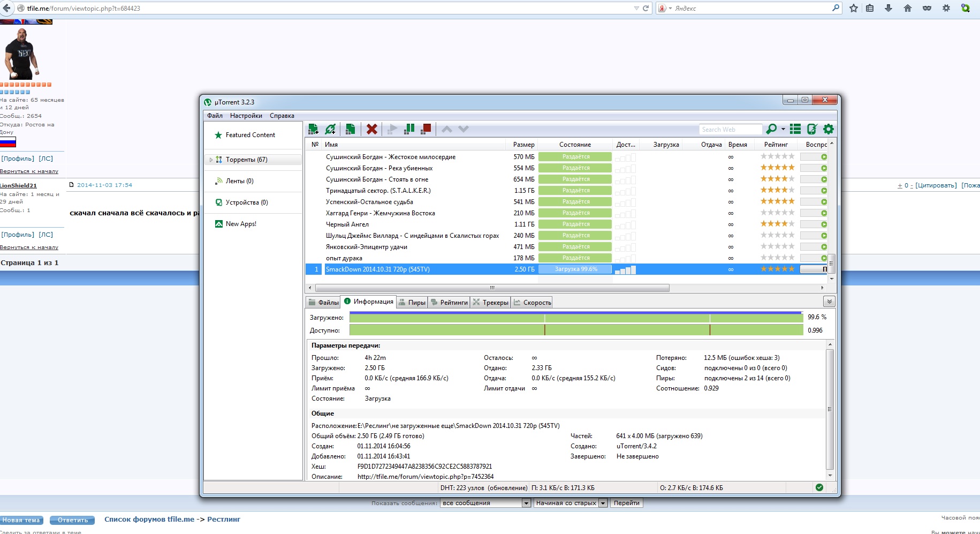This screenshot has height=534, width=980.
Task: Stop the torrent with red square icon
Action: pos(426,129)
